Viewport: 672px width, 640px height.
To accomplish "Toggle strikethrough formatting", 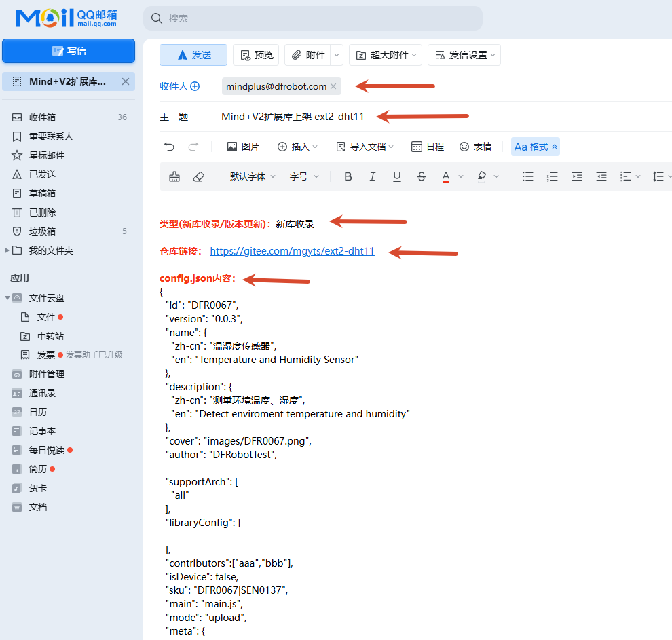I will point(422,176).
